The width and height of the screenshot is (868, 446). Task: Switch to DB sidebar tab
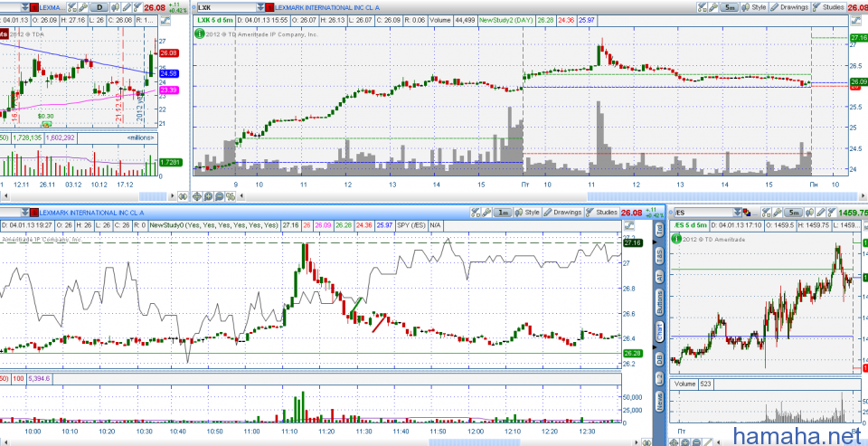click(x=659, y=358)
